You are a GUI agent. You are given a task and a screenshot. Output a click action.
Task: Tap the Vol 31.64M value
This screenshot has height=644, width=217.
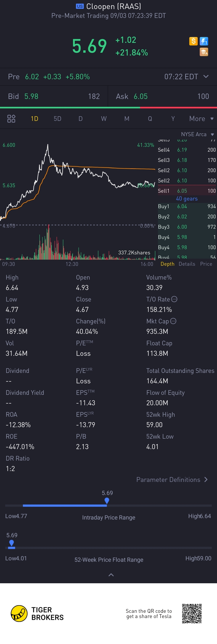coord(16,353)
